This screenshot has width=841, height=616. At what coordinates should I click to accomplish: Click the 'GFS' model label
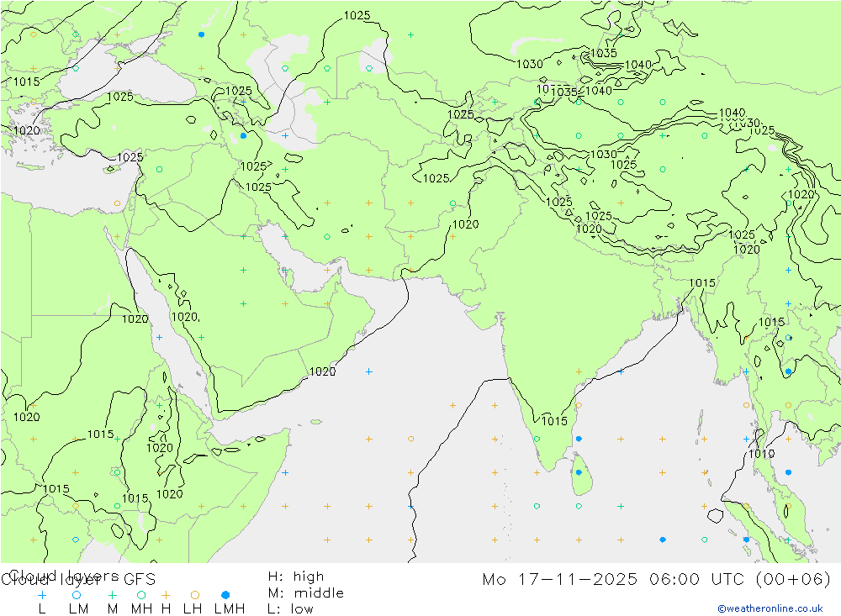point(140,580)
